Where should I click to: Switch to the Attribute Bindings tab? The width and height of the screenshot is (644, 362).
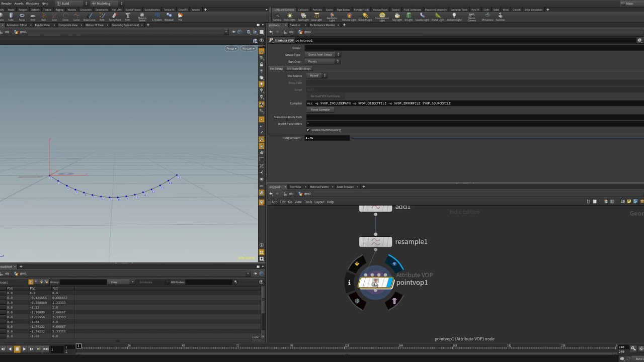299,68
